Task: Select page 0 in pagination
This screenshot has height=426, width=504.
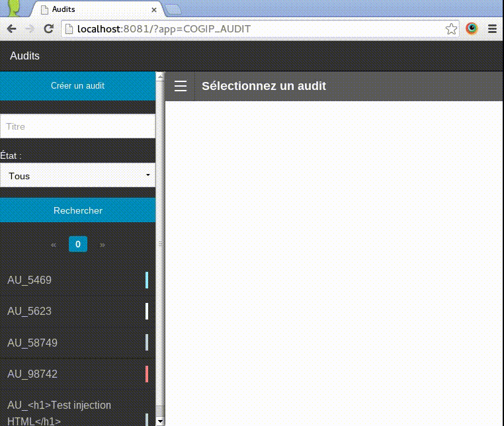Action: point(78,244)
